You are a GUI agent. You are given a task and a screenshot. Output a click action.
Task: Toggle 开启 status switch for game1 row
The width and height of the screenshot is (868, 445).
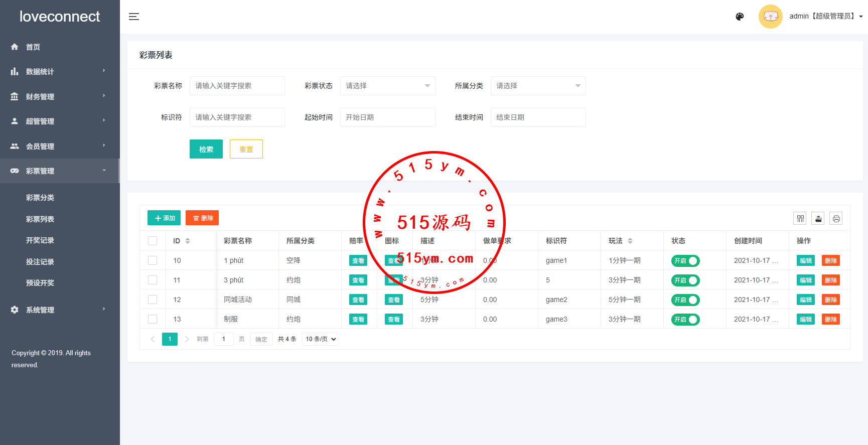pos(685,261)
